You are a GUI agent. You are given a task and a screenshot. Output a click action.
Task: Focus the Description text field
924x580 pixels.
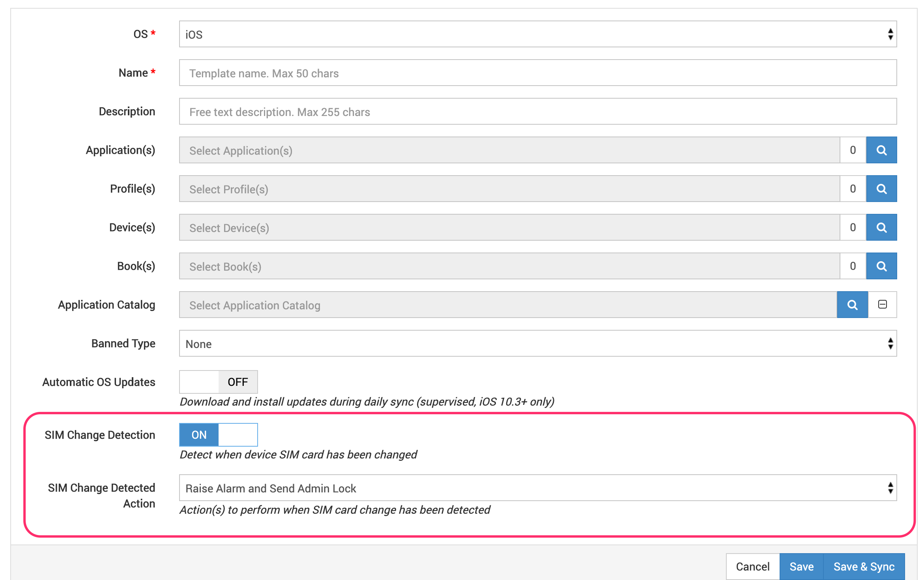pyautogui.click(x=537, y=112)
